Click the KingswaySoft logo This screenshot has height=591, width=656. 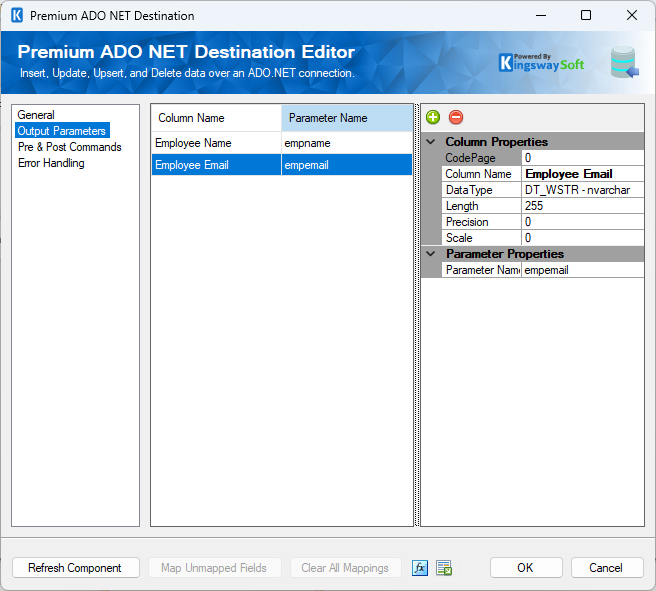(x=541, y=63)
